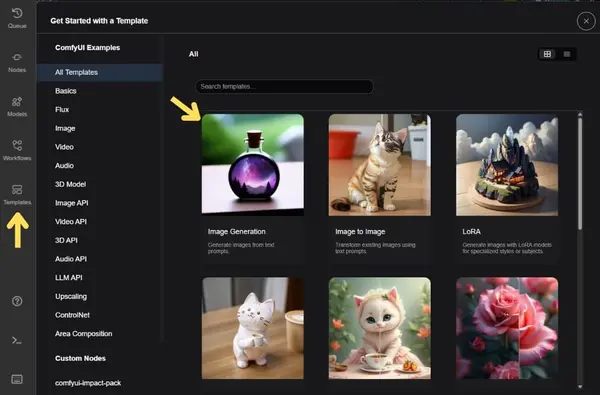600x395 pixels.
Task: Open the terminal console icon
Action: pos(17,340)
